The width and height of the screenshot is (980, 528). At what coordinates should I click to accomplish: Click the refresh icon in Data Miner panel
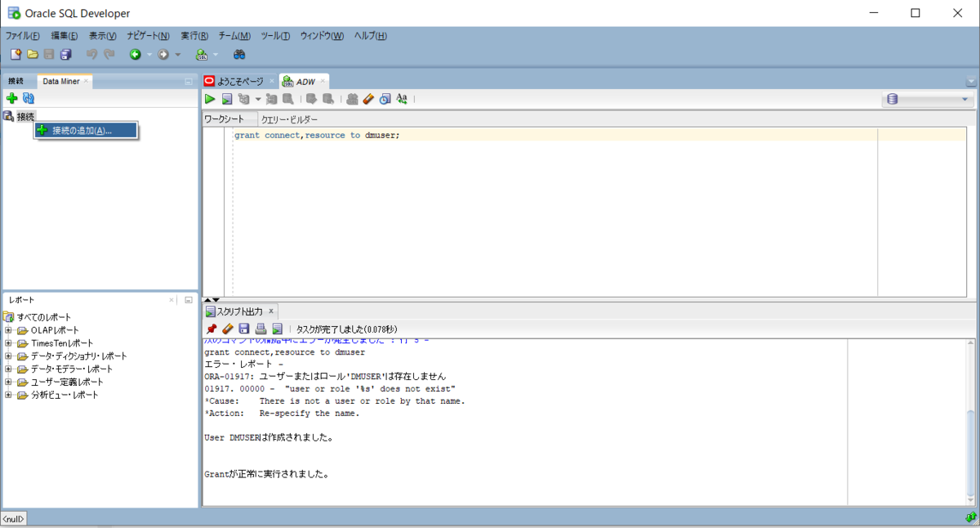tap(29, 98)
